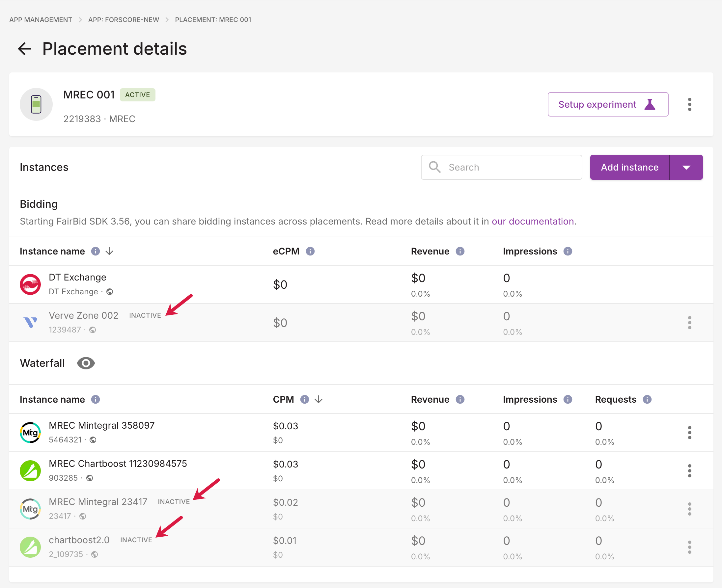Toggle Waterfall visibility eye icon

tap(86, 363)
